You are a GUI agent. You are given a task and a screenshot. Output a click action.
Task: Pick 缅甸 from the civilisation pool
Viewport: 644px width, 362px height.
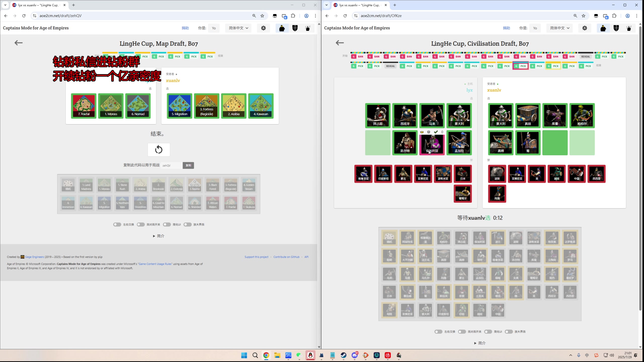pyautogui.click(x=498, y=274)
